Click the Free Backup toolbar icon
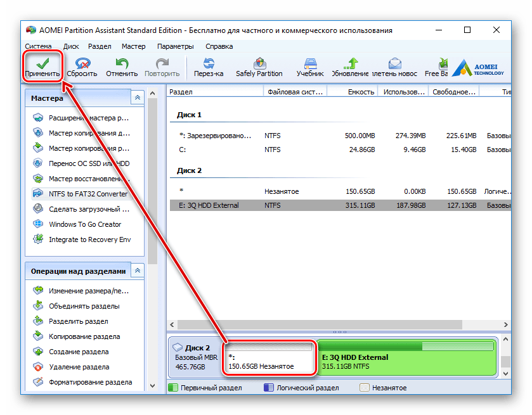The width and height of the screenshot is (532, 415). (x=443, y=63)
